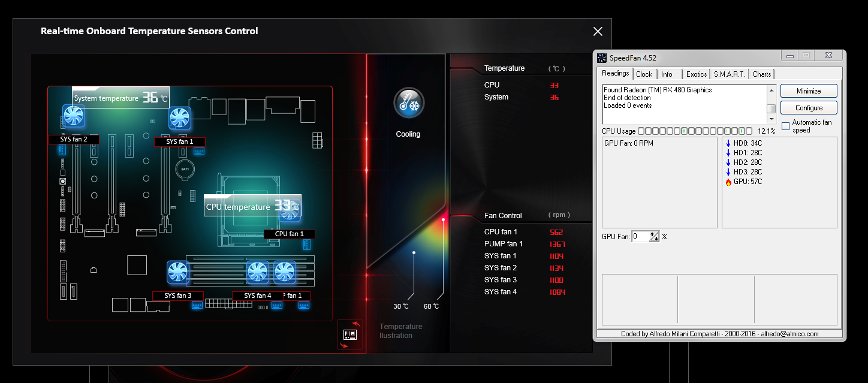This screenshot has width=868, height=383.
Task: Click the SYS fan 2 rpm value 1134
Action: click(557, 268)
